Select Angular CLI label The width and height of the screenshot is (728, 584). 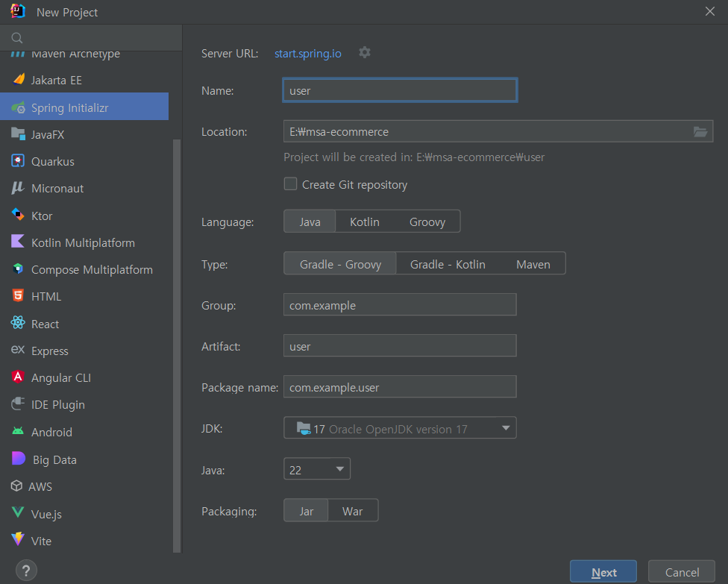61,378
